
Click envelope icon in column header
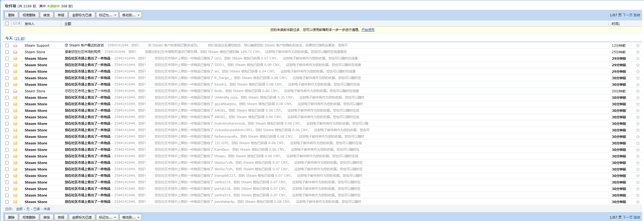(x=15, y=23)
